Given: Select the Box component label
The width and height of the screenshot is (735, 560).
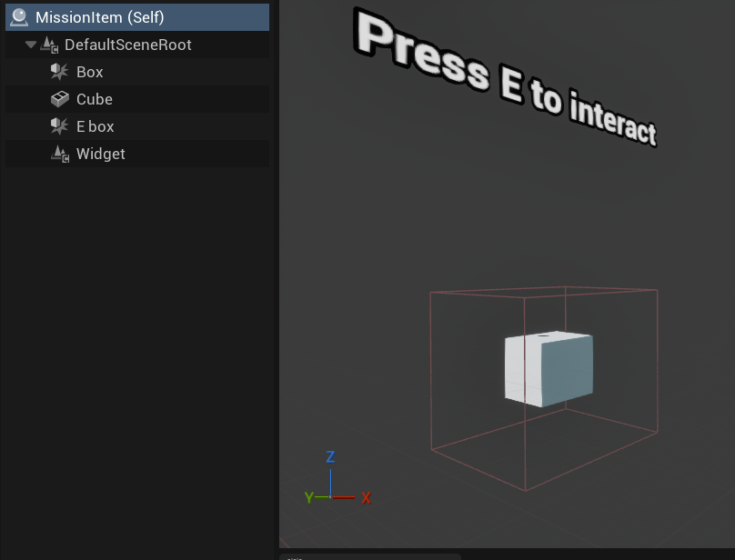Looking at the screenshot, I should [x=89, y=72].
